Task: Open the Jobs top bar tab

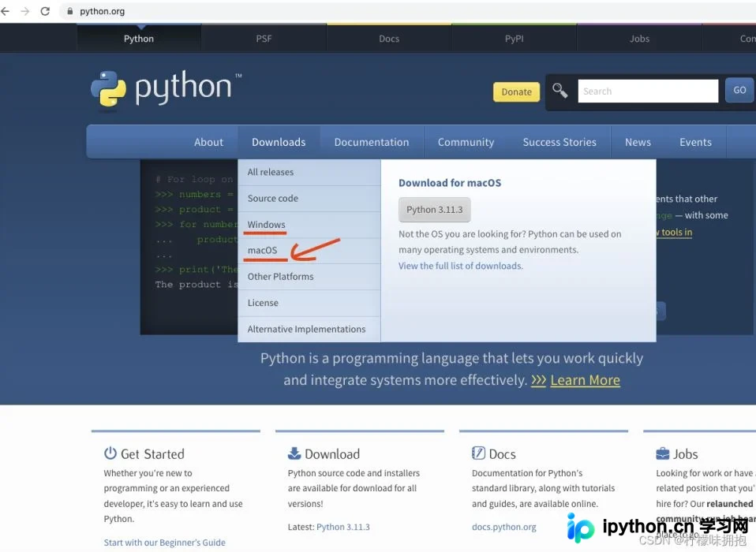Action: 639,39
